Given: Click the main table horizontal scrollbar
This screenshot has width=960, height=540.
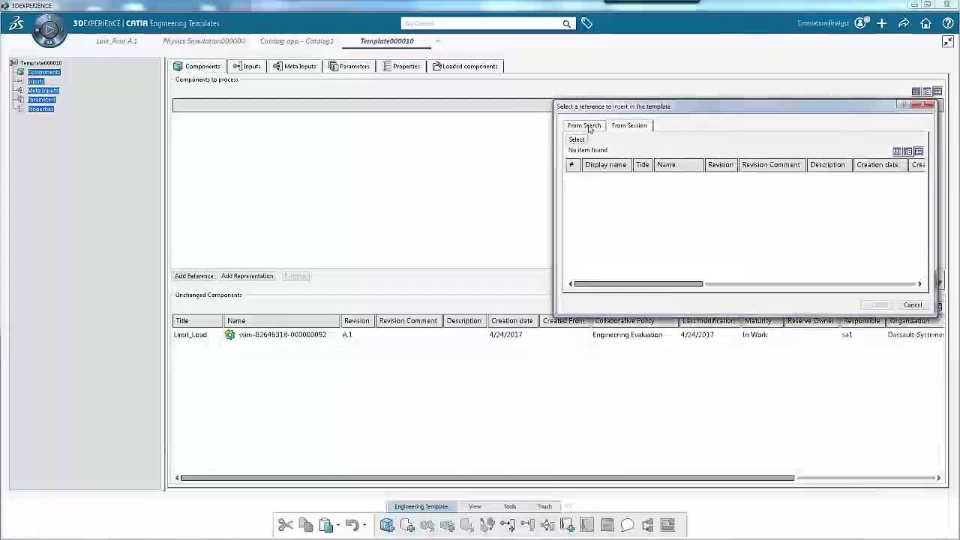Looking at the screenshot, I should [487, 478].
